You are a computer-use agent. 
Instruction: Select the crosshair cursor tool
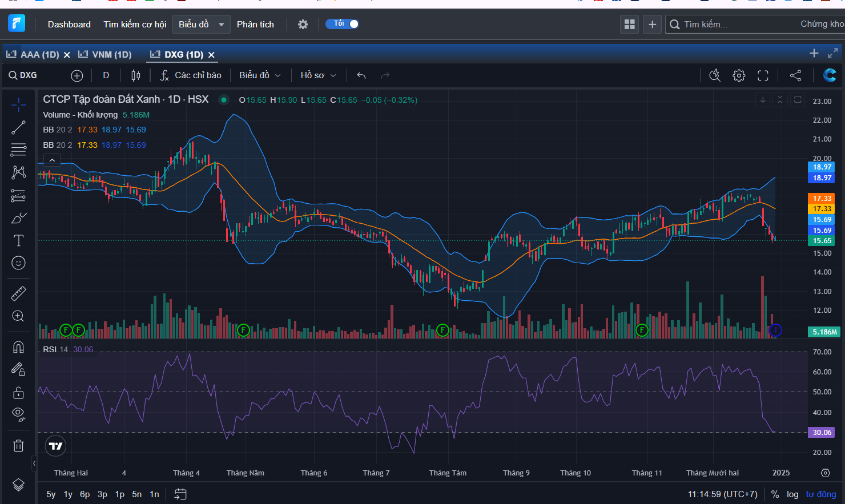(x=18, y=104)
